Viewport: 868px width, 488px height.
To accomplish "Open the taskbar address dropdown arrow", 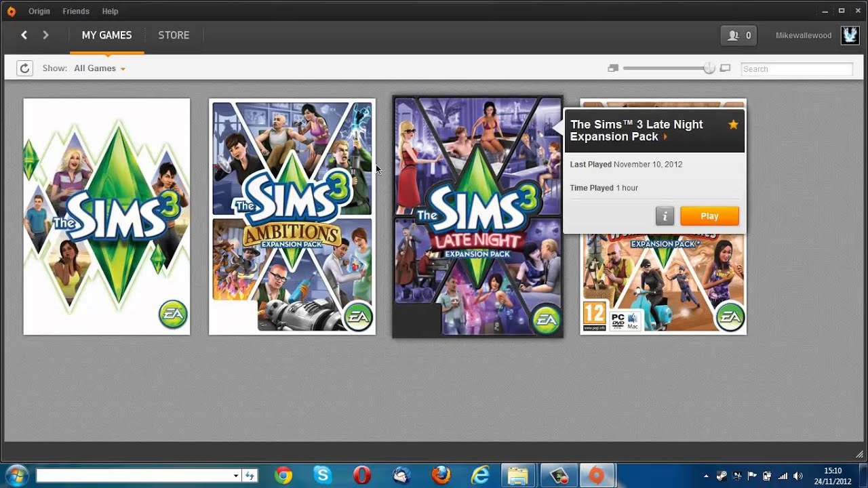I will click(236, 476).
